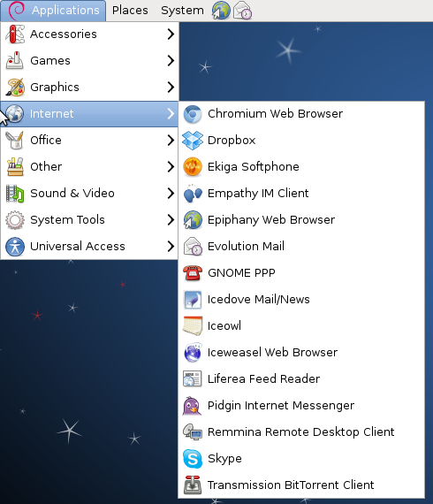Launch the Iceowl label
This screenshot has height=504, width=433.
pyautogui.click(x=224, y=326)
